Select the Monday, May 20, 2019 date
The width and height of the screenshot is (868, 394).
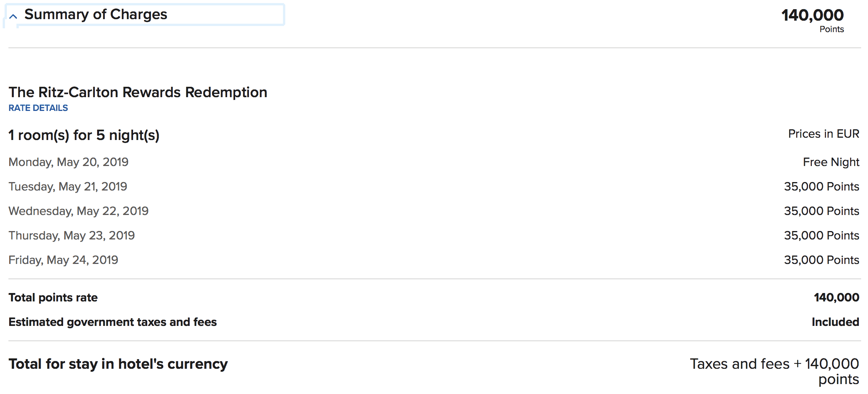[x=68, y=162]
